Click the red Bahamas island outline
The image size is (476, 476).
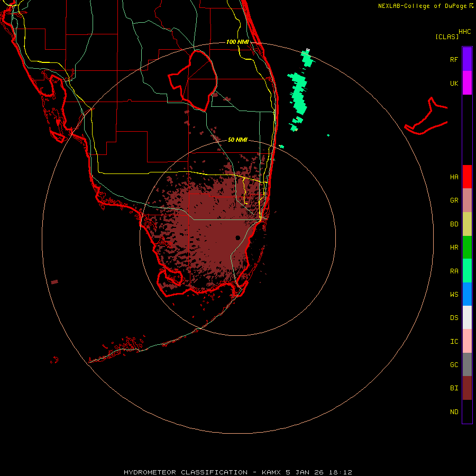click(x=426, y=117)
